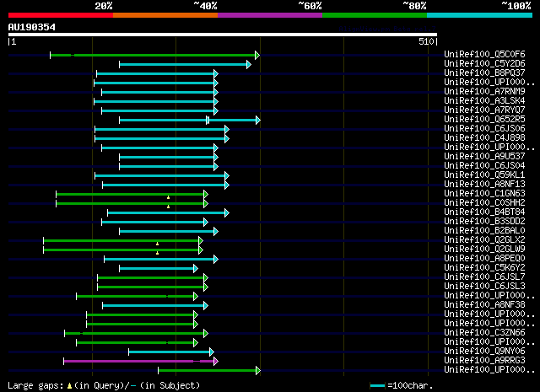The width and height of the screenshot is (540, 392).
Task: Open hit UniRef100_A9U537
Action: (484, 156)
